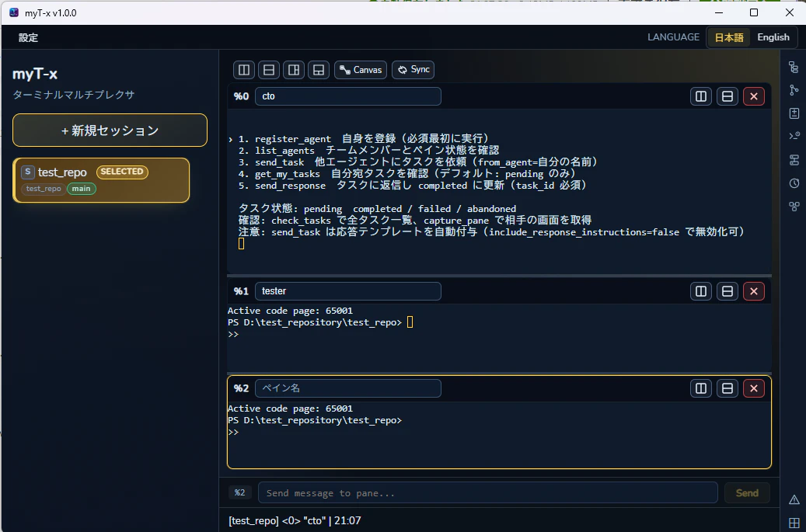Apply the main-top split-bottom layout
The height and width of the screenshot is (532, 806).
point(319,70)
